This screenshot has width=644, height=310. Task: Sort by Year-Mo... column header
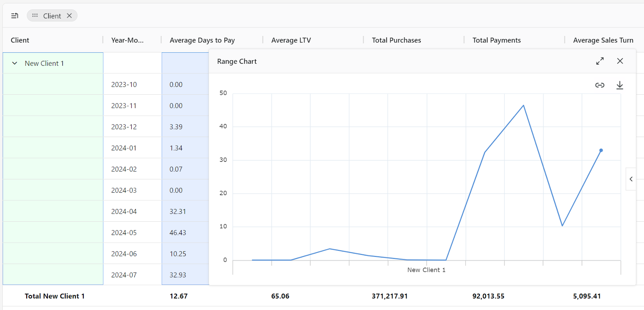coord(127,40)
